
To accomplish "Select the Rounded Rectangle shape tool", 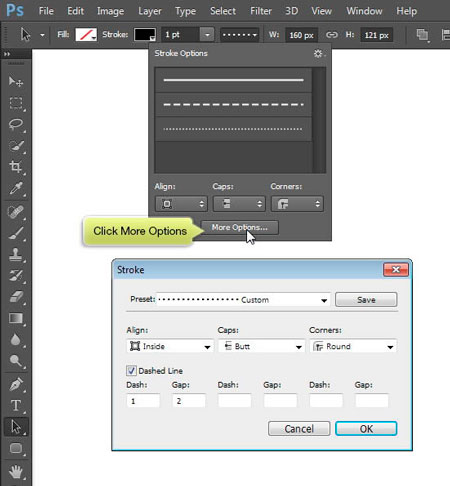I will [16, 449].
